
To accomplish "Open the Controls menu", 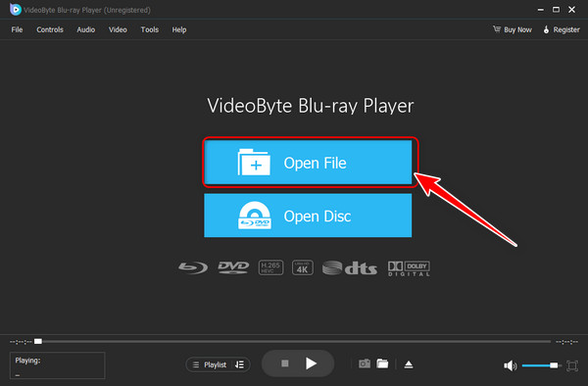I will [50, 29].
